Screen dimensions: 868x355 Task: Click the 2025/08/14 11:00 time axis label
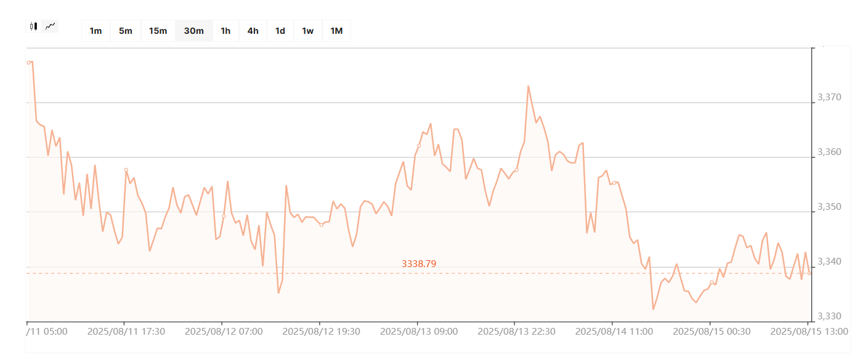[614, 332]
